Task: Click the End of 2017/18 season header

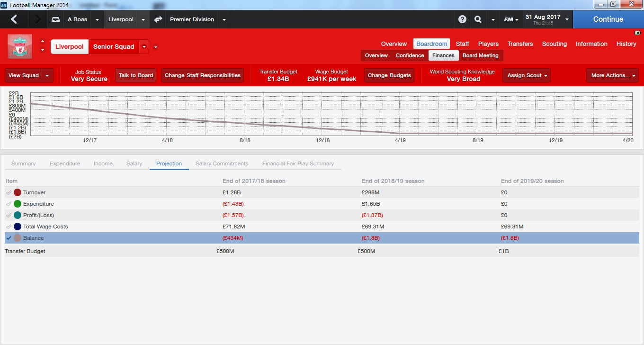Action: (254, 181)
